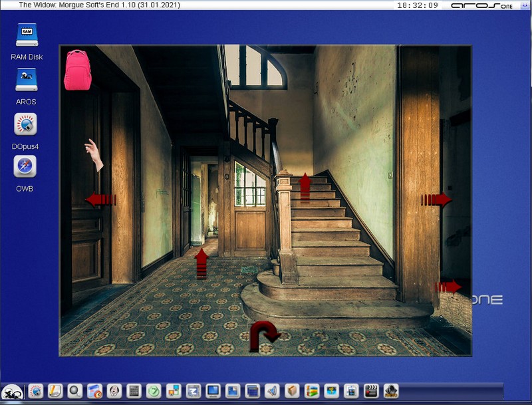
Task: Open the calculator icon in the dock
Action: click(134, 391)
